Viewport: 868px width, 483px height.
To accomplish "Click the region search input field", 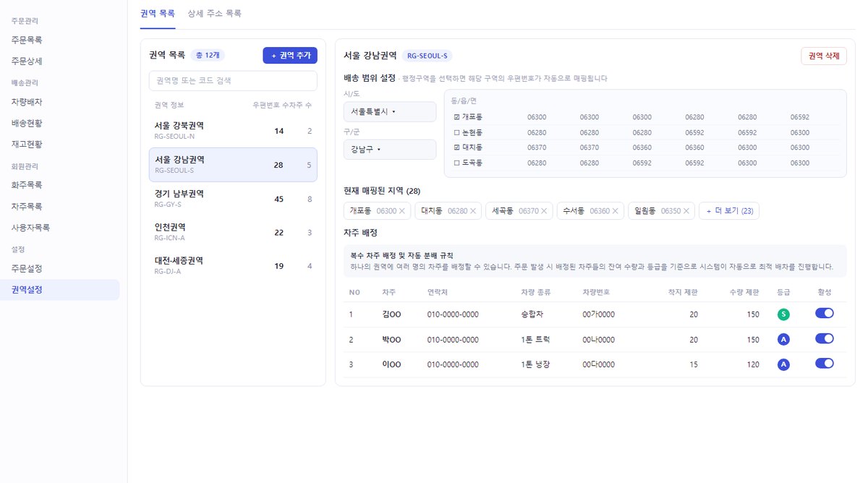I will [233, 80].
